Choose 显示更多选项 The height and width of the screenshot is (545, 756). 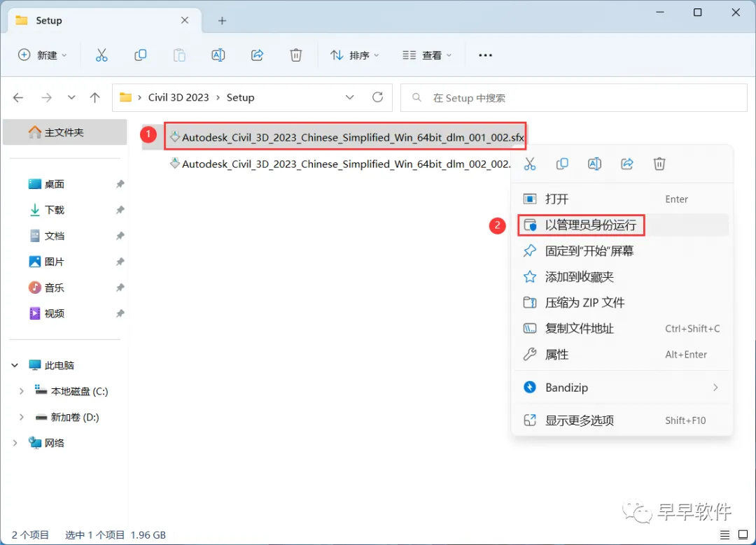click(x=622, y=420)
